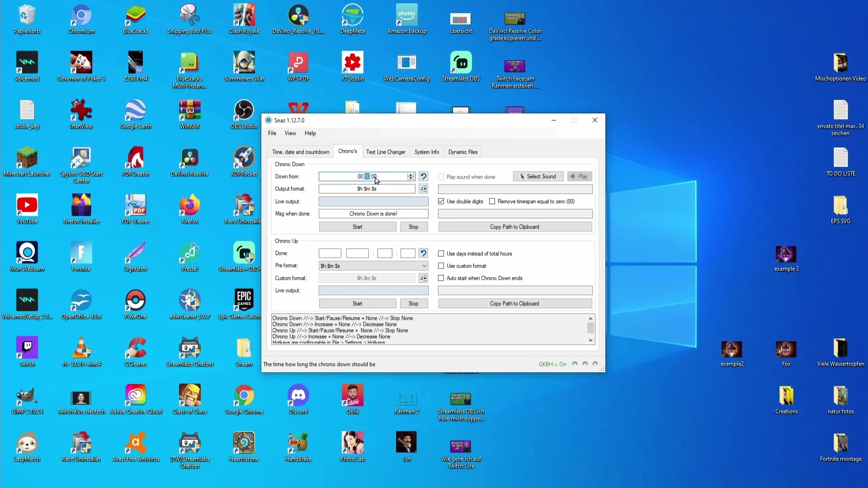Image resolution: width=868 pixels, height=488 pixels.
Task: Switch to Text Line Changer tab
Action: (386, 152)
